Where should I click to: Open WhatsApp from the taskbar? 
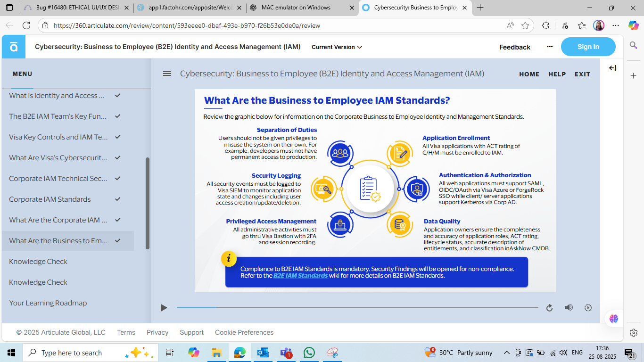pos(309,353)
